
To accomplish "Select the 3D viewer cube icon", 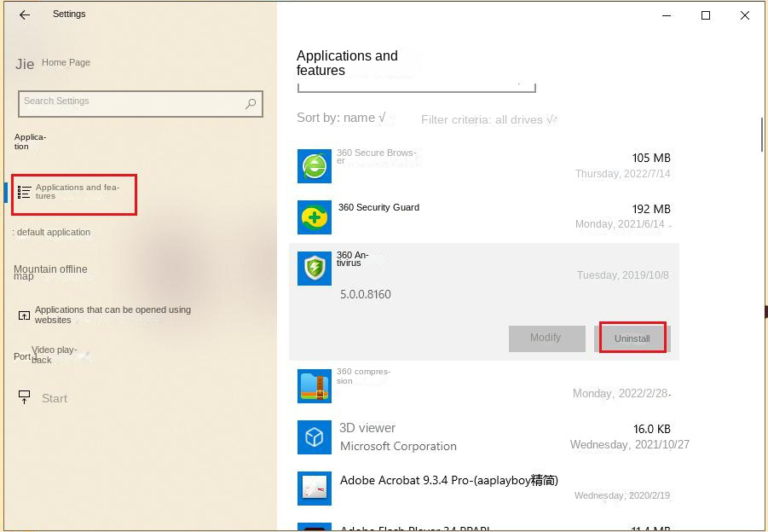I will (315, 437).
